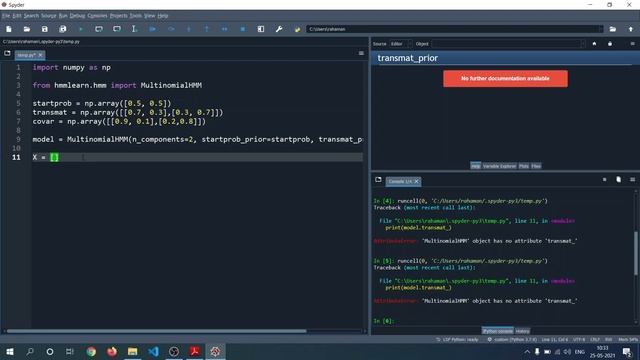This screenshot has height=360, width=640.
Task: Run the current cell and advance
Action: pyautogui.click(x=117, y=29)
